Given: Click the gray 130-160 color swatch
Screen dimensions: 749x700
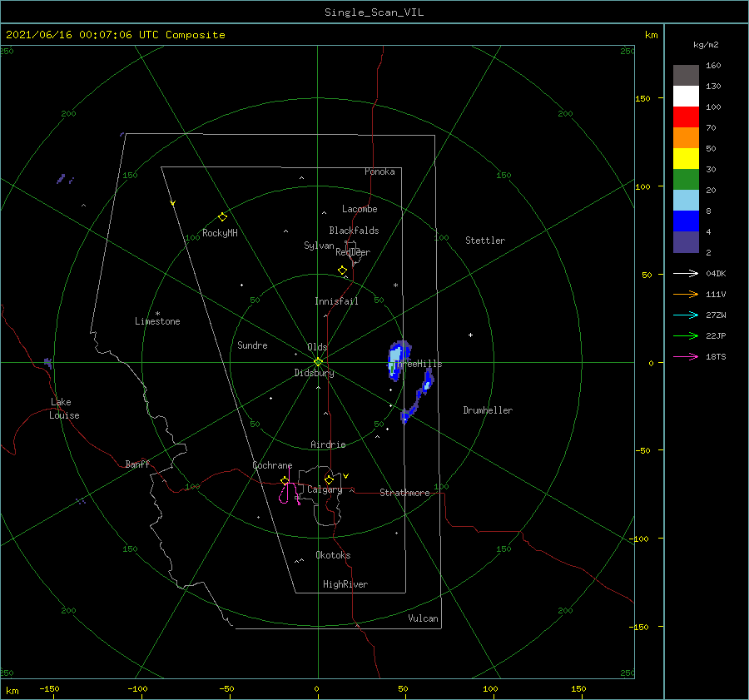Looking at the screenshot, I should 686,76.
